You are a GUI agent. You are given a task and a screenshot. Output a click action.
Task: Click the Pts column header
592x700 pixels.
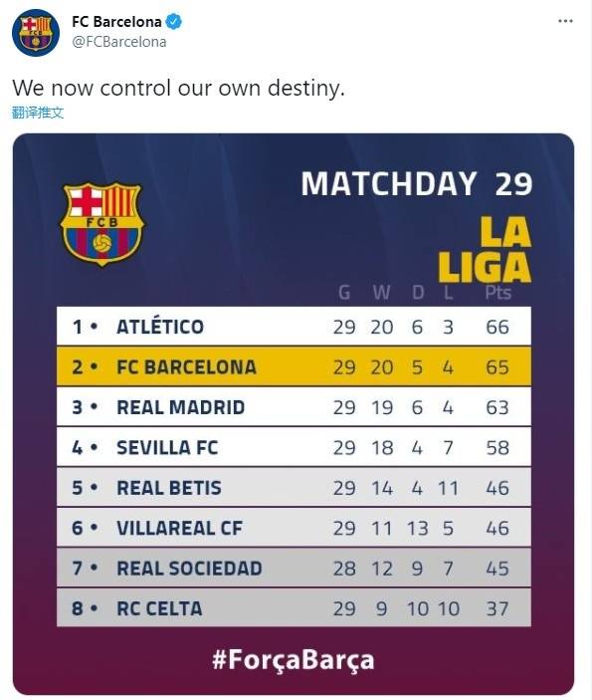coord(497,293)
